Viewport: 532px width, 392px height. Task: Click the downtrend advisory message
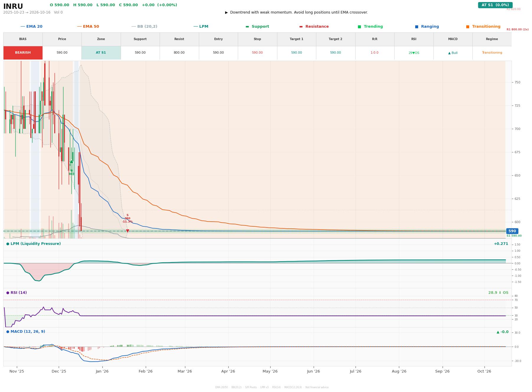[297, 12]
